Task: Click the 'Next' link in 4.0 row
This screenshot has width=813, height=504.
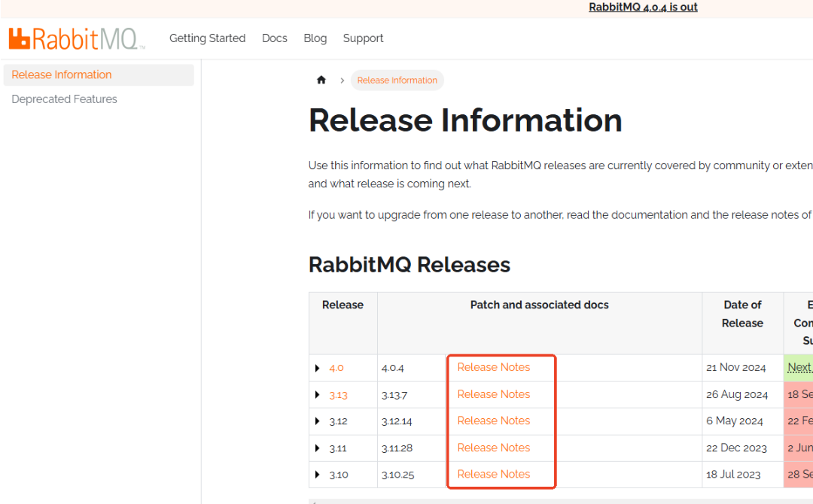Action: pyautogui.click(x=799, y=367)
